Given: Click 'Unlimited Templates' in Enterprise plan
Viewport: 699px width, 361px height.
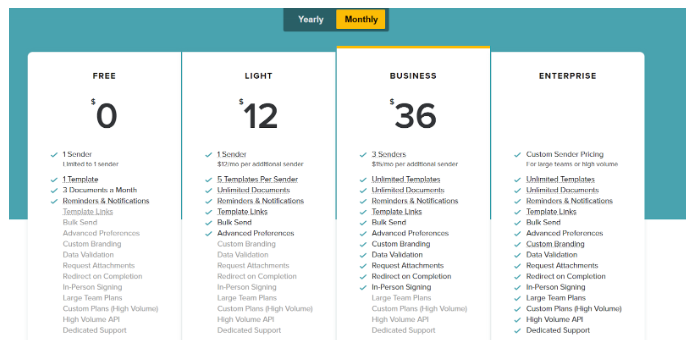Looking at the screenshot, I should 560,179.
